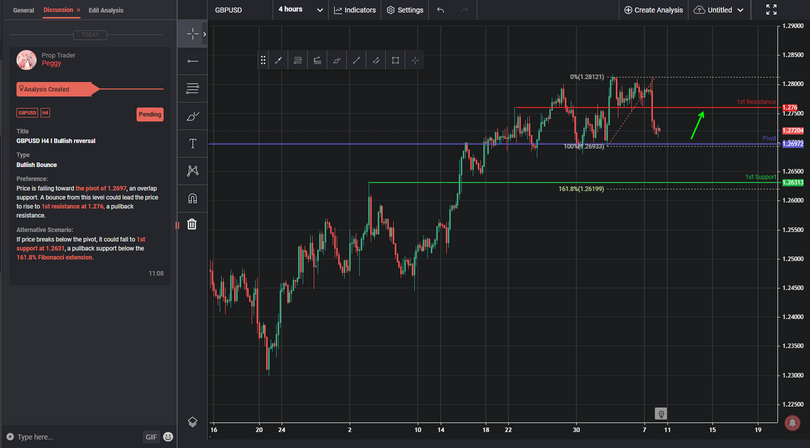Click the TODAY date separator
Image resolution: width=812 pixels, height=448 pixels.
click(x=90, y=35)
